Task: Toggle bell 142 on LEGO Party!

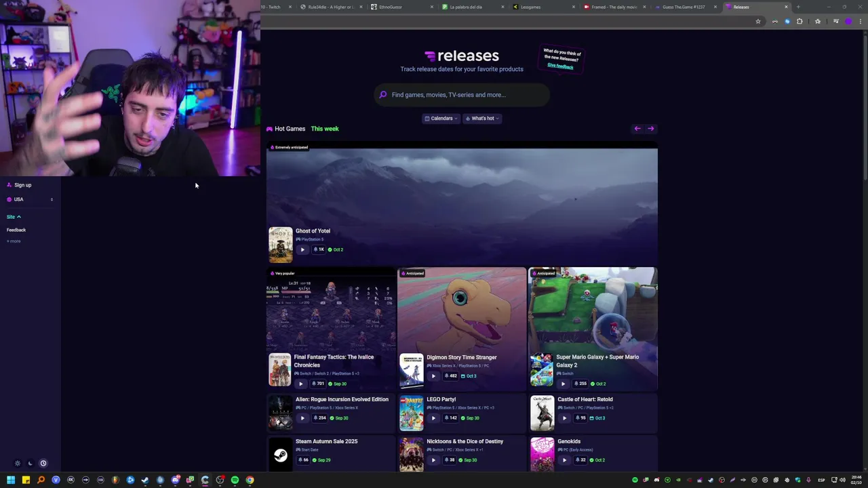Action: click(x=450, y=418)
